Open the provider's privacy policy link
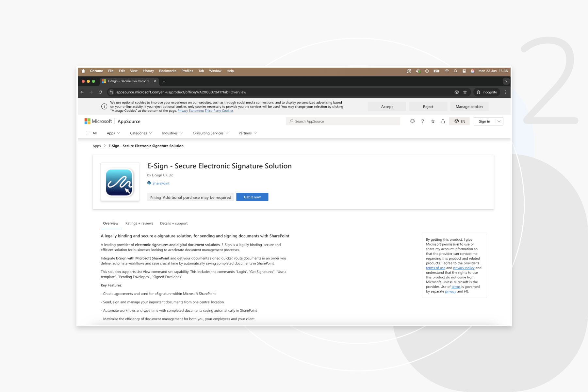 464,268
